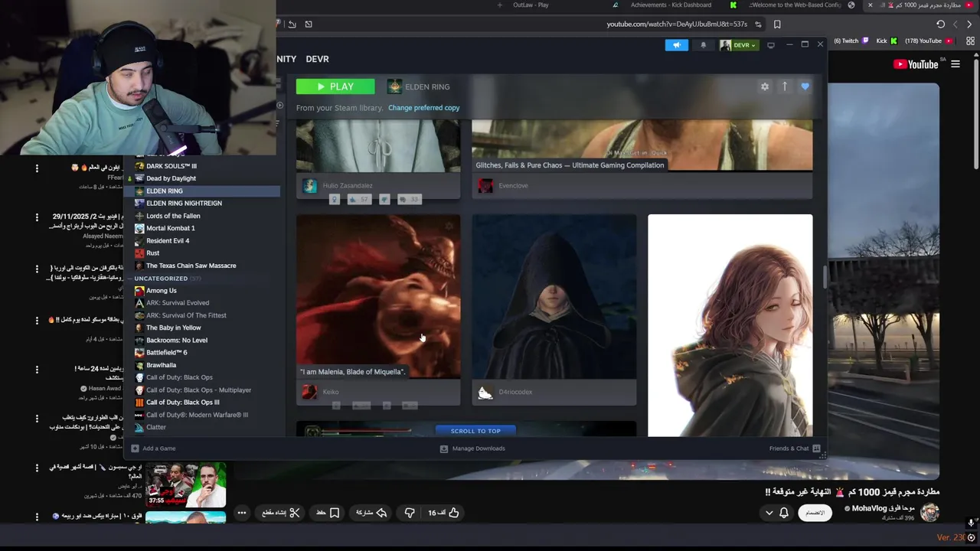Click the YouTube address bar URL
This screenshot has width=980, height=551.
pyautogui.click(x=677, y=24)
